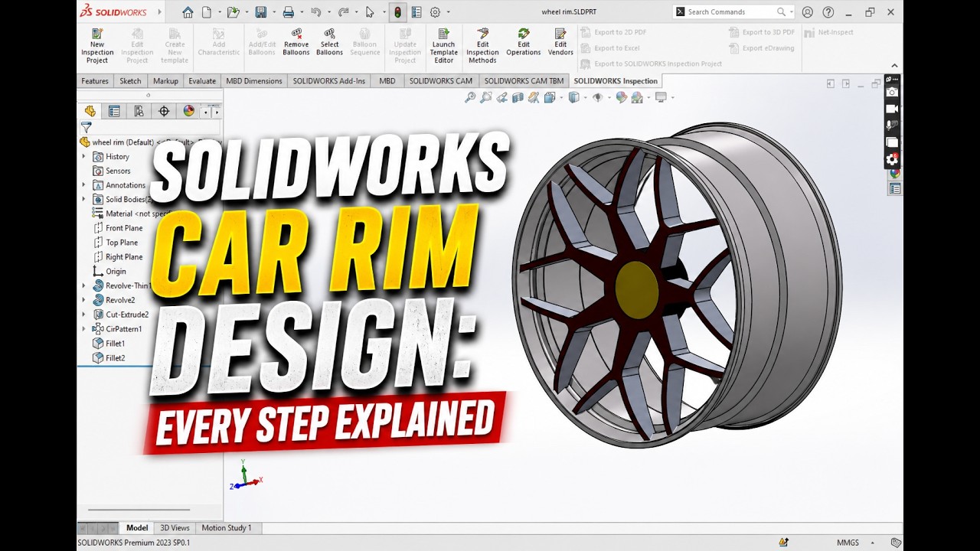Viewport: 980px width, 551px height.
Task: Activate the Select Balloons tool
Action: 330,42
